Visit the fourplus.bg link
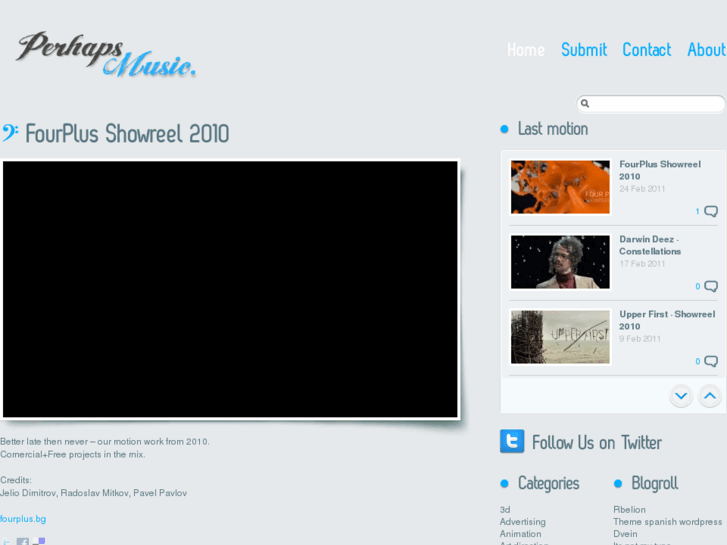The image size is (727, 545). tap(23, 519)
